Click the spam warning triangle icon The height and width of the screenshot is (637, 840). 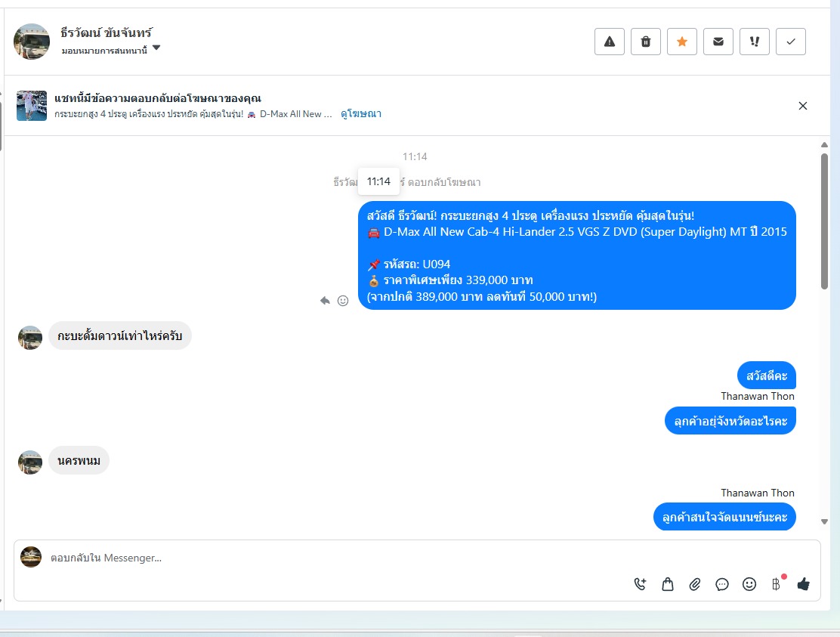(x=610, y=42)
